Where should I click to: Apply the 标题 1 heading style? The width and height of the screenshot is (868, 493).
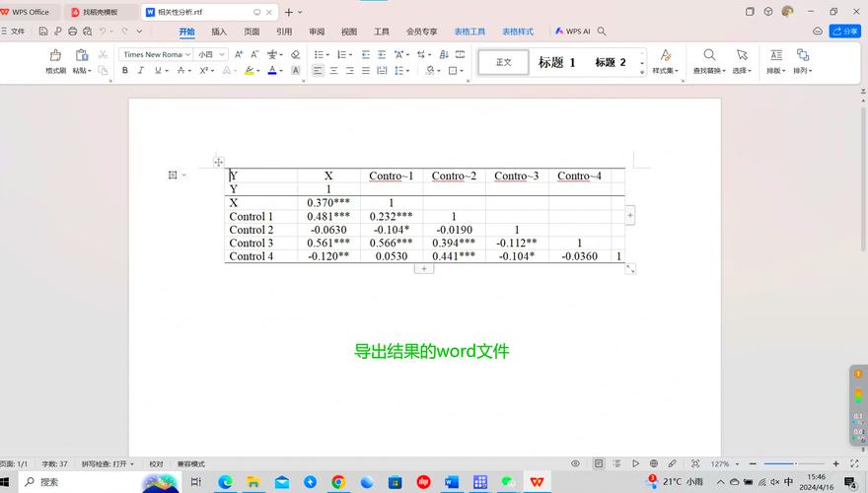pyautogui.click(x=556, y=62)
